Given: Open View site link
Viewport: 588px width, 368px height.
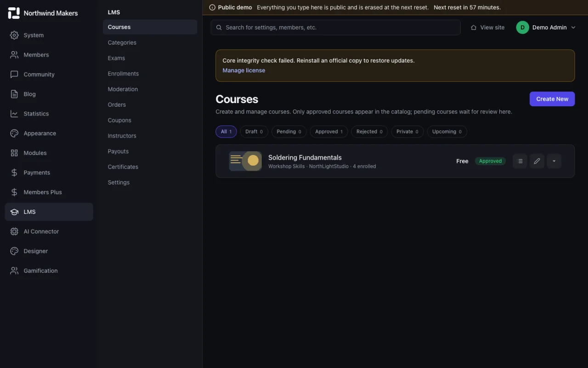Looking at the screenshot, I should 487,28.
